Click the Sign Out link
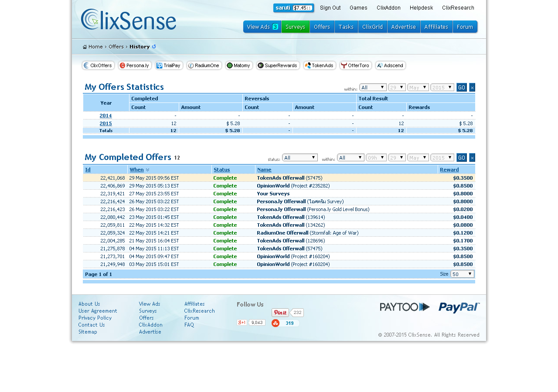558x392 pixels. click(x=330, y=8)
